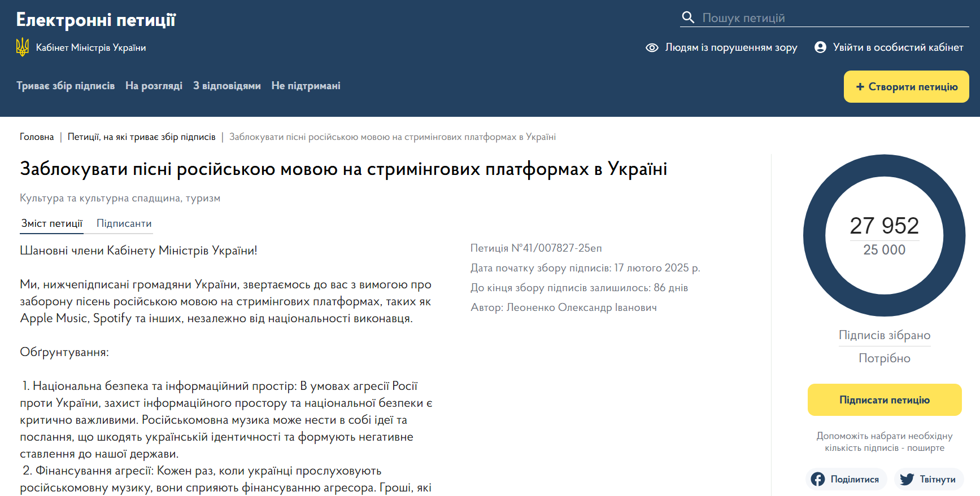Open the Електронні петиції site logo
980x496 pixels.
(96, 20)
